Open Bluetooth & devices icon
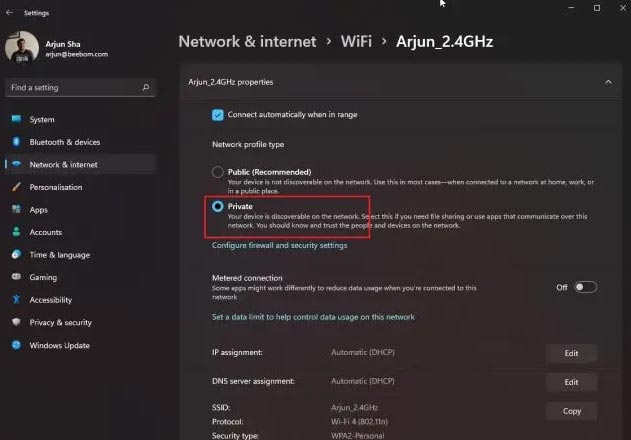The height and width of the screenshot is (440, 631). [16, 142]
